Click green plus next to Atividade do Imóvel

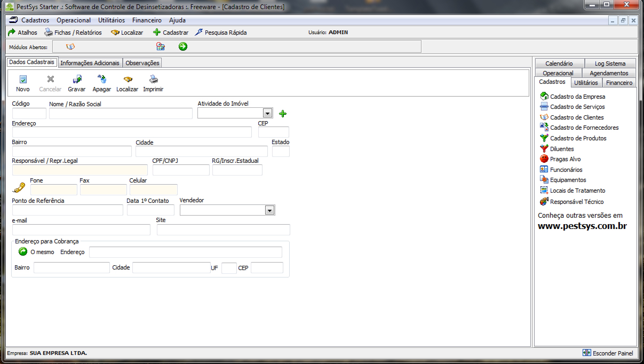tap(283, 114)
